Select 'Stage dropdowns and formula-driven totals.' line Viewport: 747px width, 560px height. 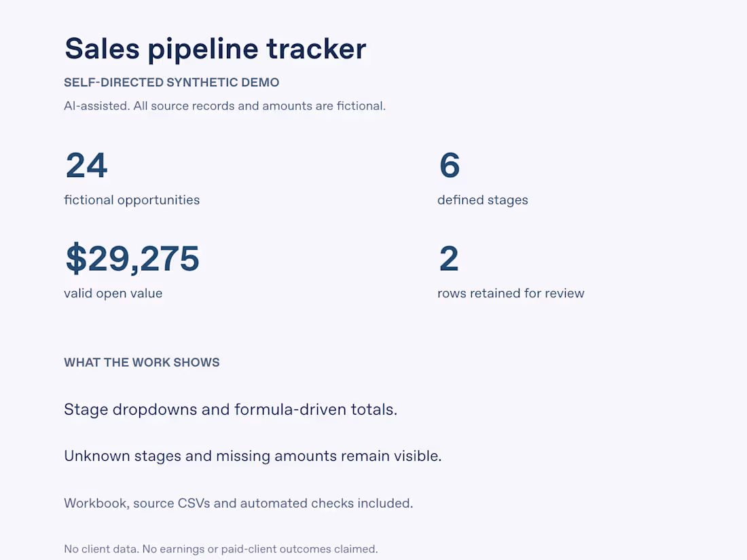(x=231, y=409)
